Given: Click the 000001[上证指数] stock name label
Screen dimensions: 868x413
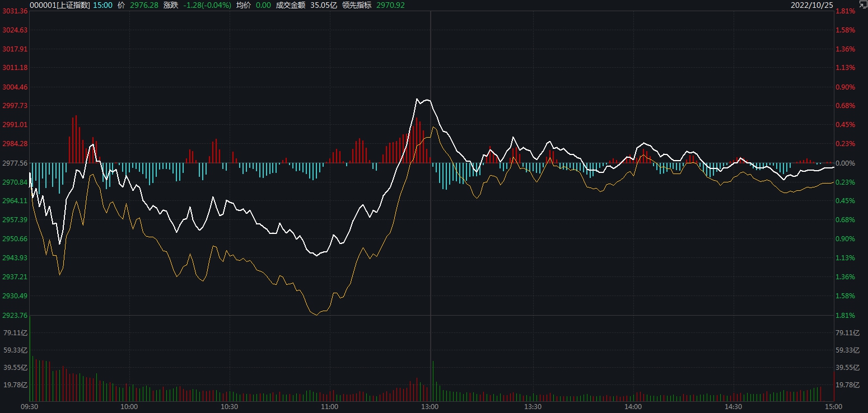Looking at the screenshot, I should [59, 5].
